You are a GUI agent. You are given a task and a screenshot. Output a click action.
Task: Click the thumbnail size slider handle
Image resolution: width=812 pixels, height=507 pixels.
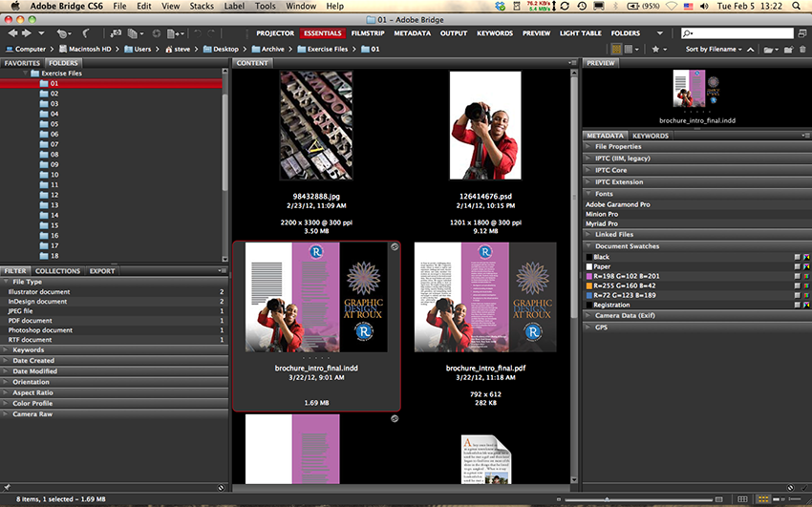(x=607, y=499)
